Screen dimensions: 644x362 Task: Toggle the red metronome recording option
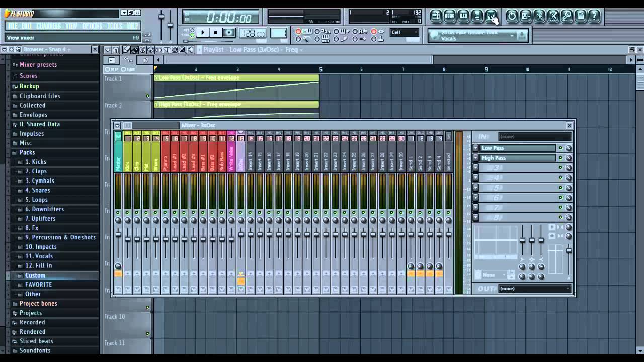pyautogui.click(x=298, y=32)
